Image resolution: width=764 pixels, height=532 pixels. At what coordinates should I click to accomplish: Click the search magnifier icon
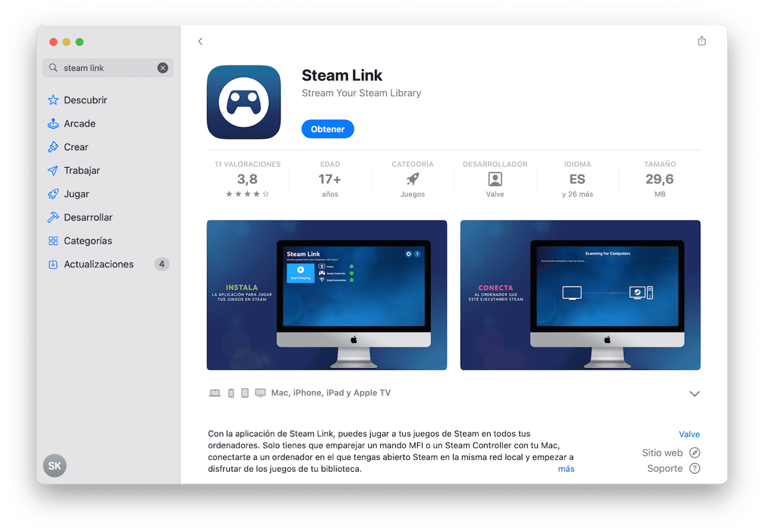tap(53, 68)
